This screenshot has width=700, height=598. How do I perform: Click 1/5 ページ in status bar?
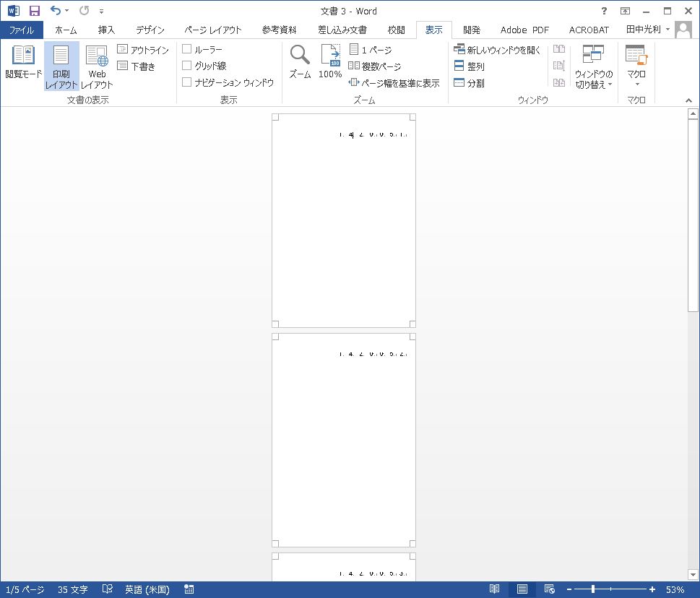[x=25, y=589]
